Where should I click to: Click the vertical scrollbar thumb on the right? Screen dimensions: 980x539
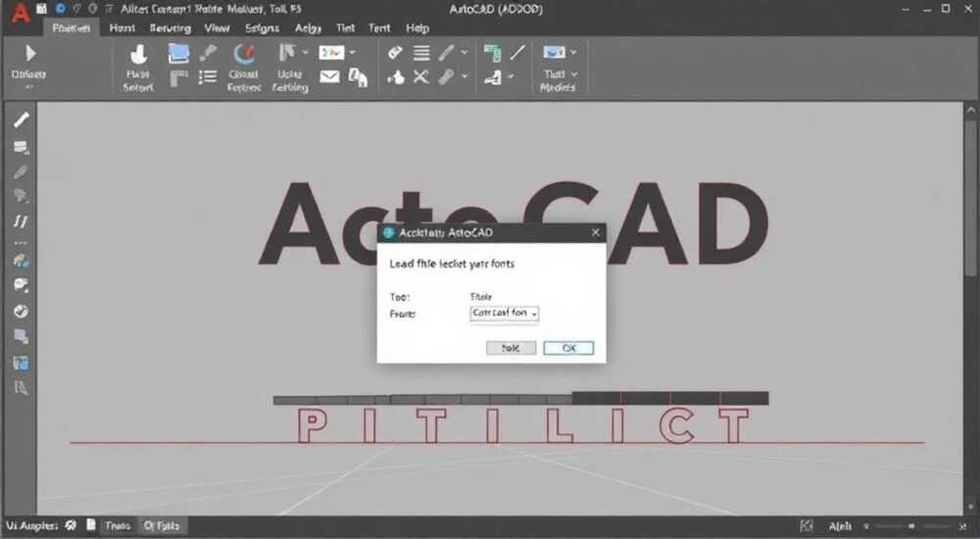(x=970, y=197)
